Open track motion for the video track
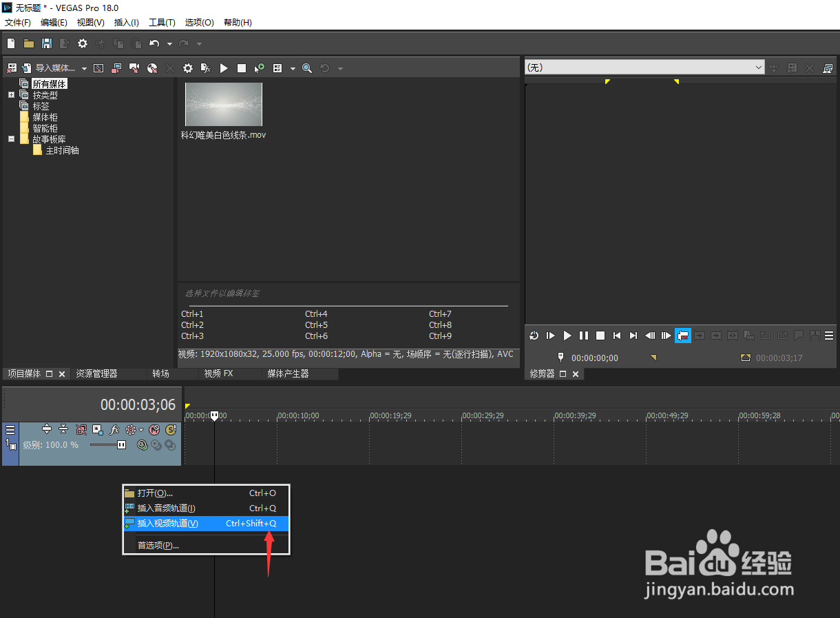840x618 pixels. 98,429
